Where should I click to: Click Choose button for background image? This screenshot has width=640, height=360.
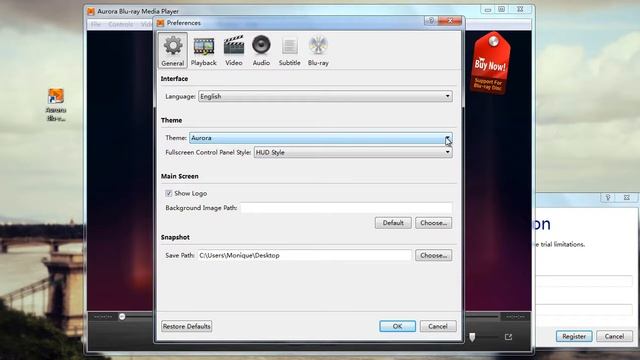coord(433,223)
